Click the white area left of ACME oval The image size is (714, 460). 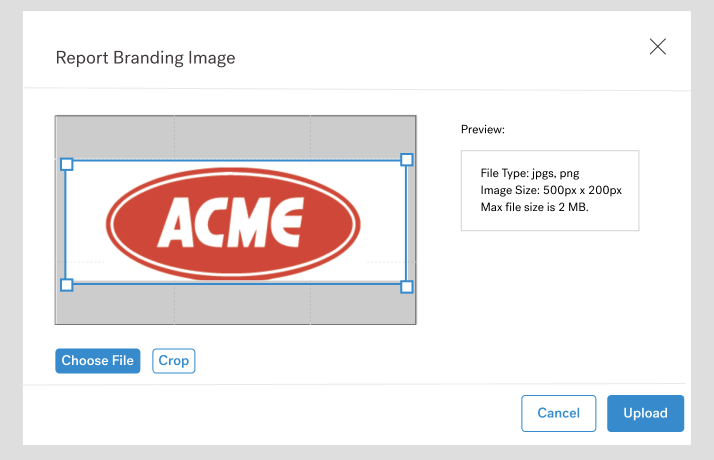point(86,222)
